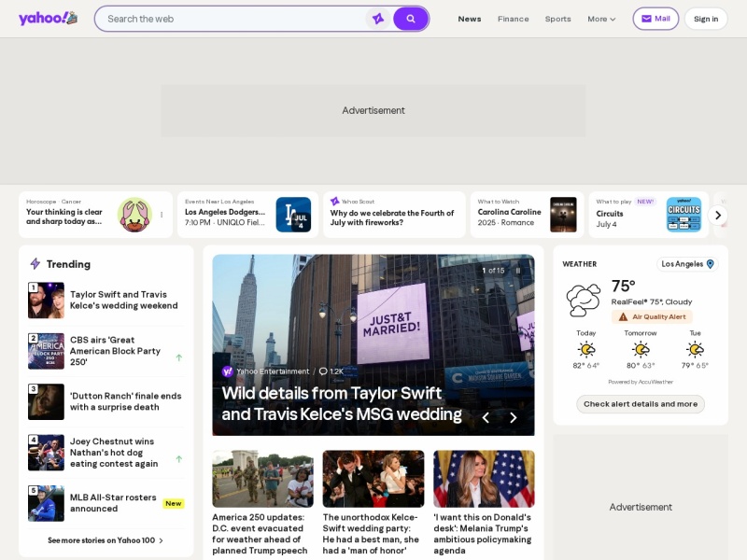
Task: Expand the More navigation dropdown
Action: (601, 19)
